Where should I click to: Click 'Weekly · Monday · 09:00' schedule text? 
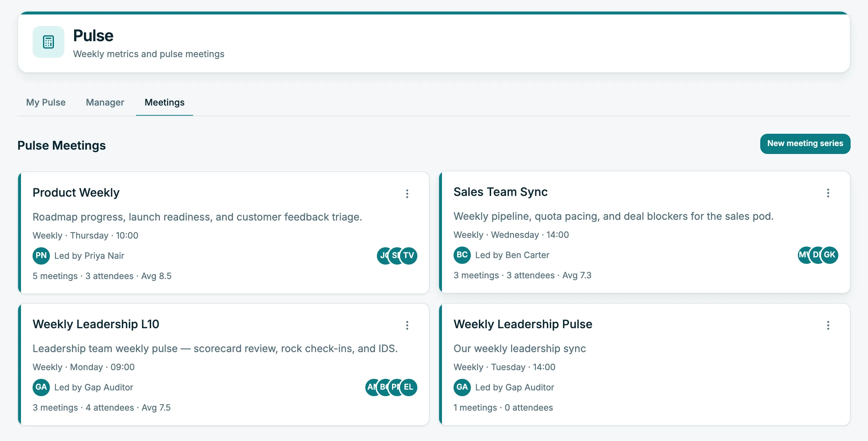84,367
